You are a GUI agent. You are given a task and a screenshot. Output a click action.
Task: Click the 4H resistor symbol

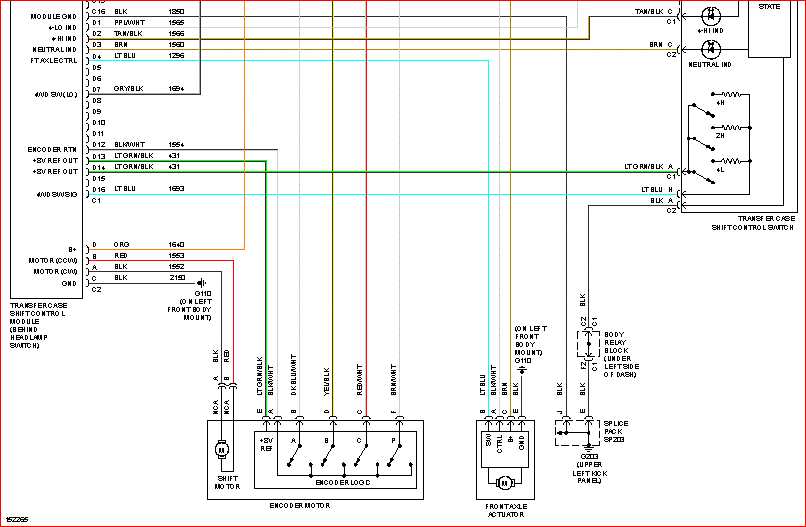(730, 94)
